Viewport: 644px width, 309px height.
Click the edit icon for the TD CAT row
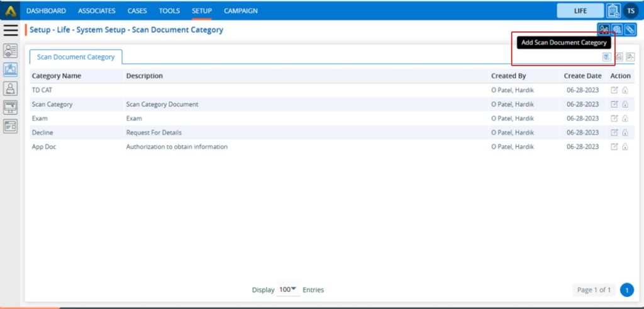click(614, 90)
